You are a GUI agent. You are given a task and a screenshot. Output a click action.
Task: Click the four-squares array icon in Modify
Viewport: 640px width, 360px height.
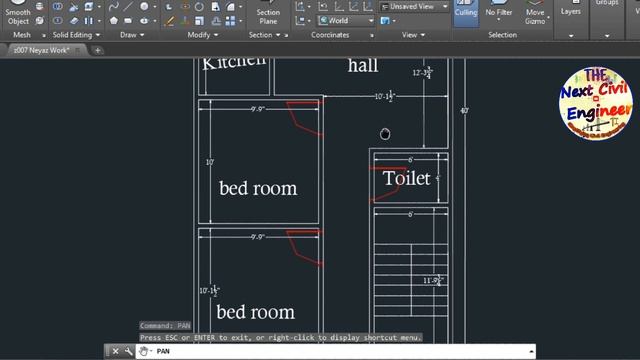point(230,21)
